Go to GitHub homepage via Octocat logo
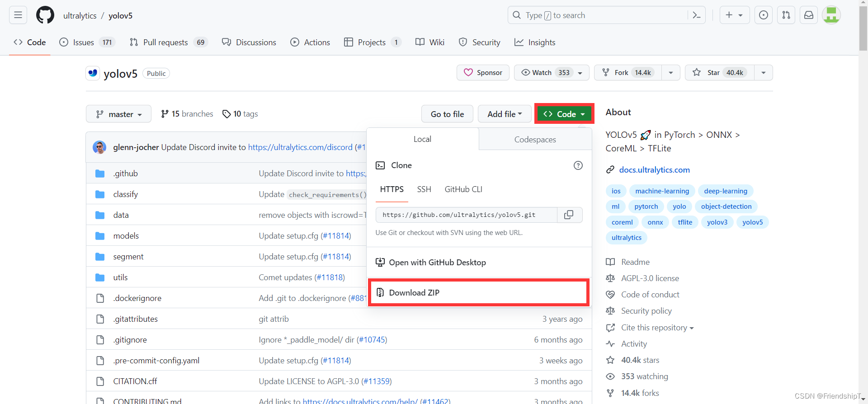 coord(45,15)
